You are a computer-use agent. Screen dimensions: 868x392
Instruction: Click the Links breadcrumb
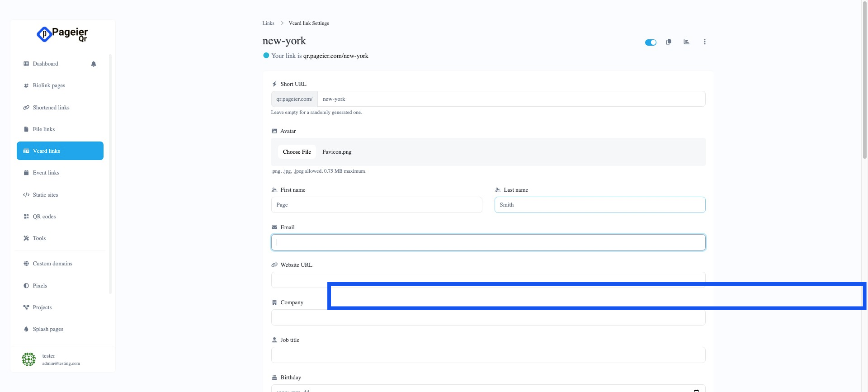click(x=268, y=23)
